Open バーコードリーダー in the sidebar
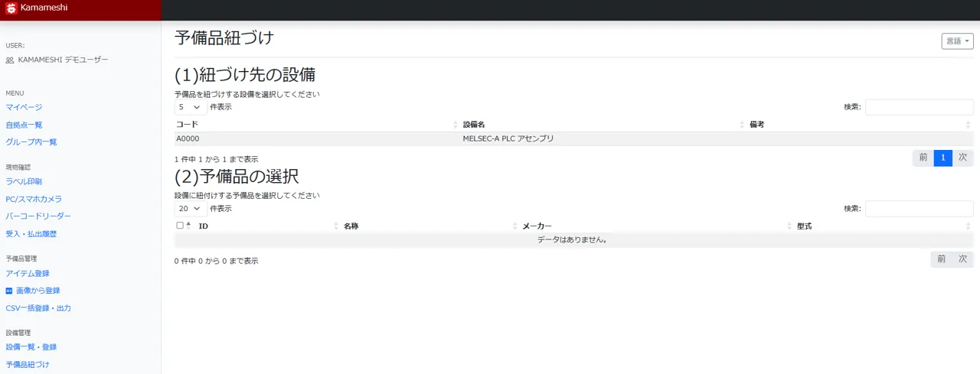 pyautogui.click(x=38, y=216)
